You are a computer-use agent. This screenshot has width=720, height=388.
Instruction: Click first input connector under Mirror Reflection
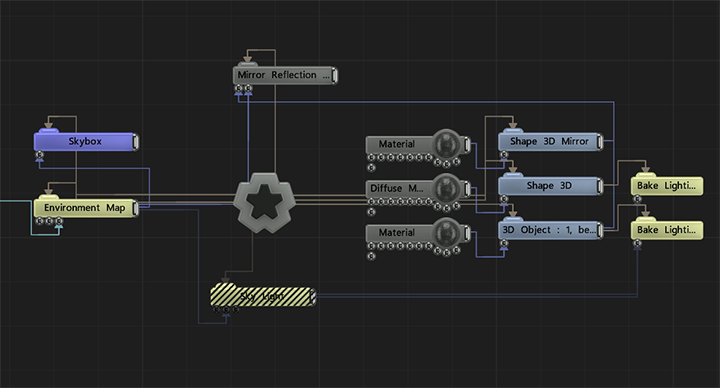tap(238, 88)
